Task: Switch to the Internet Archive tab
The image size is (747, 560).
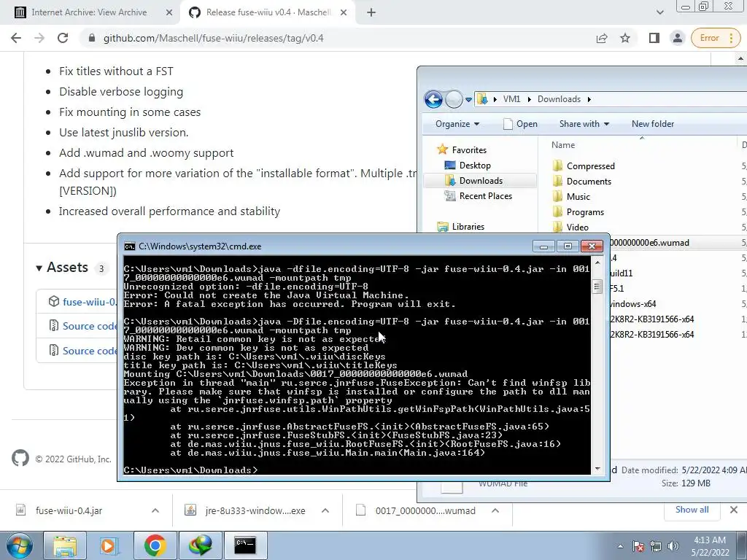Action: (x=89, y=12)
